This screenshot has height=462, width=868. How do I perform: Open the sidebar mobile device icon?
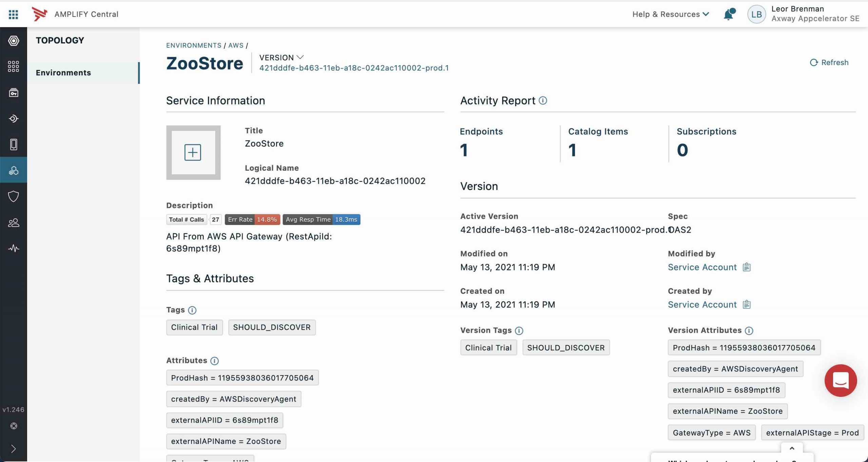click(14, 145)
